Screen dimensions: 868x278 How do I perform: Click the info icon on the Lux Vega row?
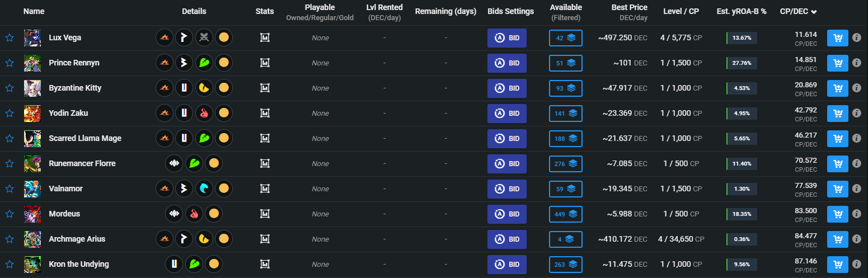click(856, 38)
